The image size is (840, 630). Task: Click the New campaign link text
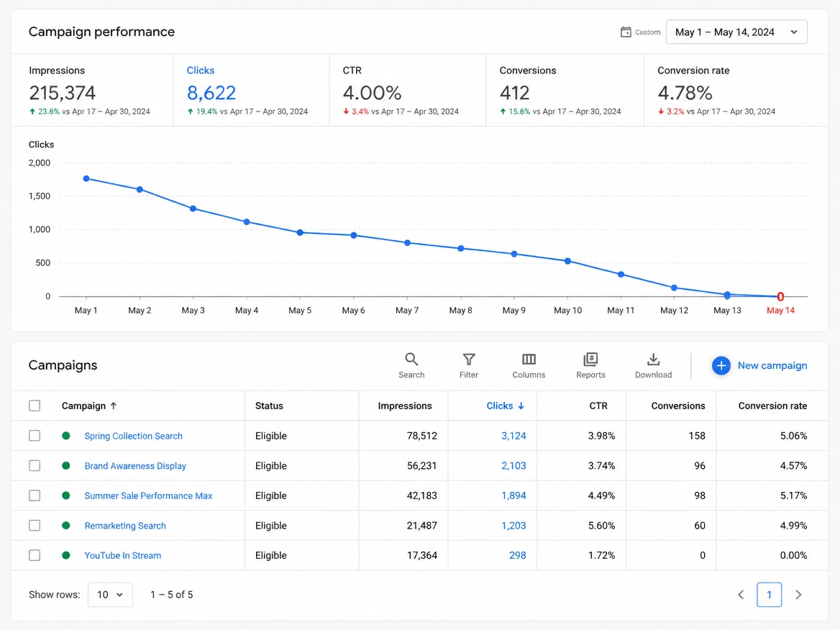[x=772, y=365]
